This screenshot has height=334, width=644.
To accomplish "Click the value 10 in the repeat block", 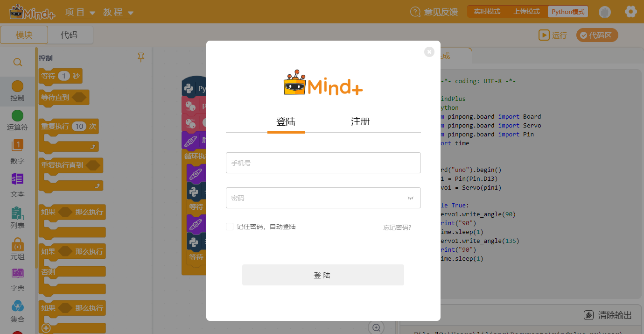I will (x=79, y=127).
